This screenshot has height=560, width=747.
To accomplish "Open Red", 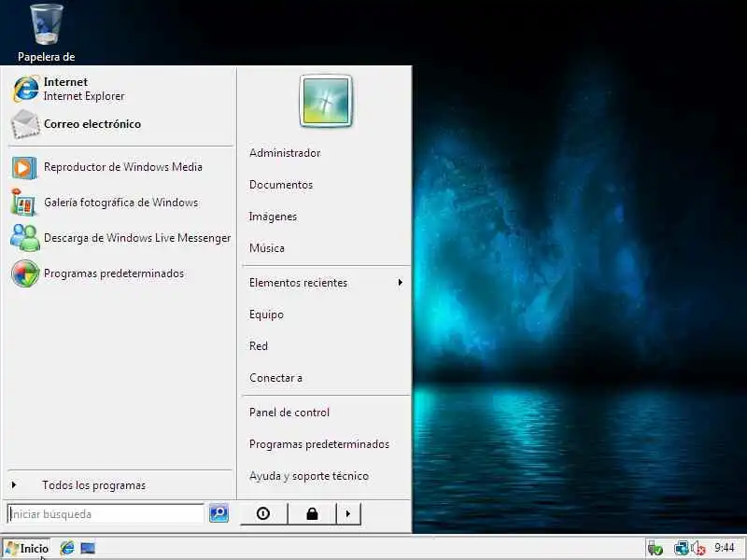I will click(x=259, y=346).
